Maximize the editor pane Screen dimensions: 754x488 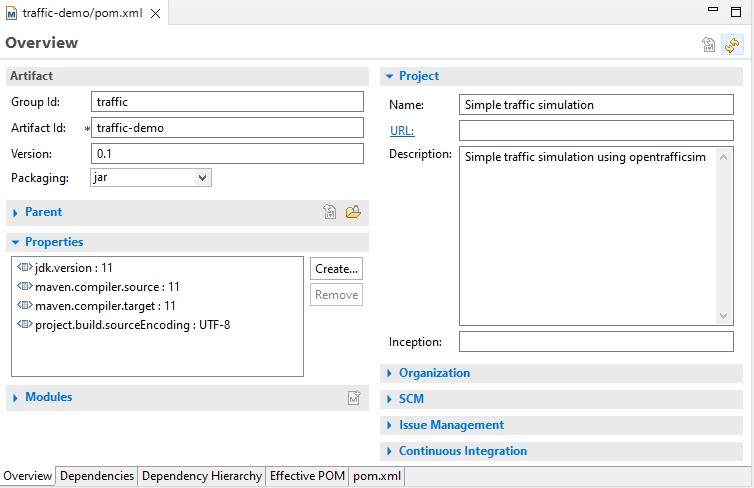click(x=736, y=12)
